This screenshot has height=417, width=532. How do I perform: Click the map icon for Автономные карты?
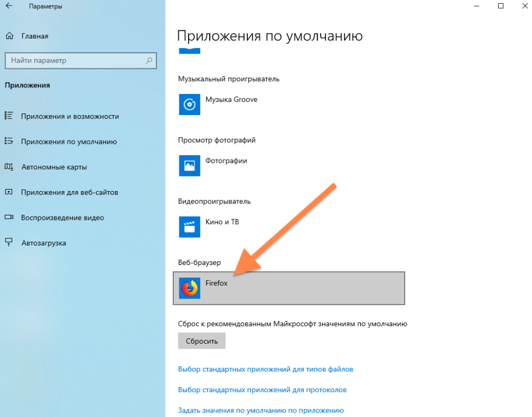[x=9, y=167]
